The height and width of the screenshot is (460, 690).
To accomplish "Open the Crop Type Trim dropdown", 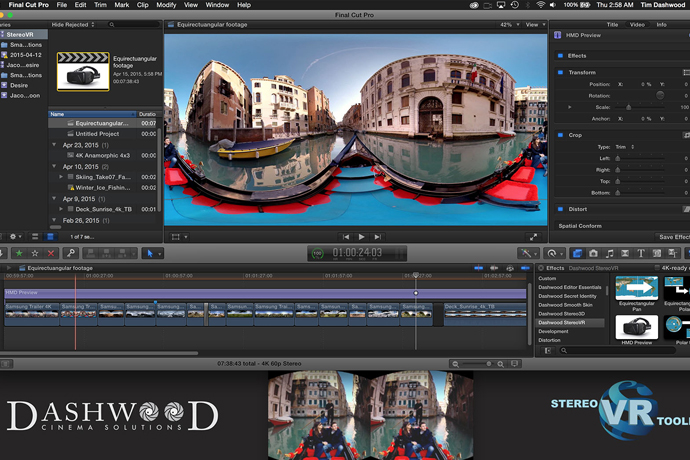I will (x=624, y=147).
